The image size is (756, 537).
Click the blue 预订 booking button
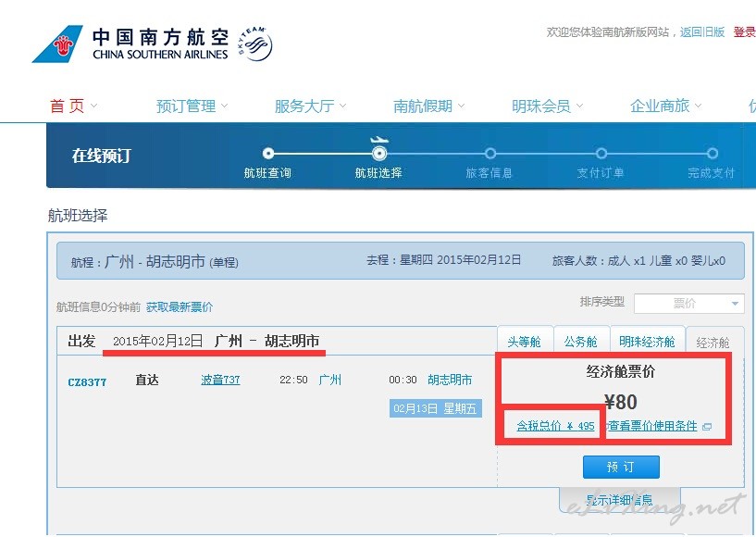[621, 467]
